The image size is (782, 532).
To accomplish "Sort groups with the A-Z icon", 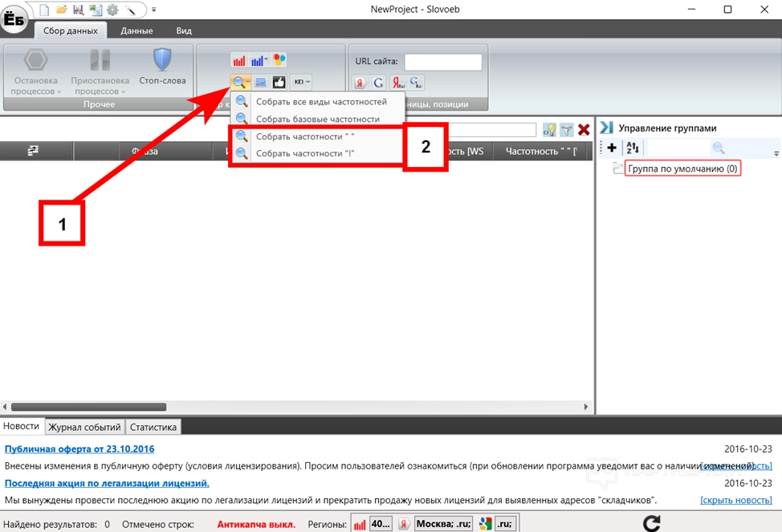I will [x=633, y=148].
